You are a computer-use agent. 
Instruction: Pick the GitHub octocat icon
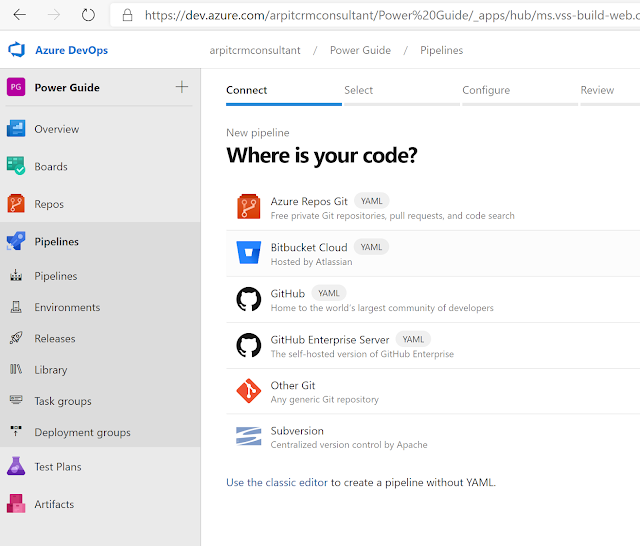(248, 299)
